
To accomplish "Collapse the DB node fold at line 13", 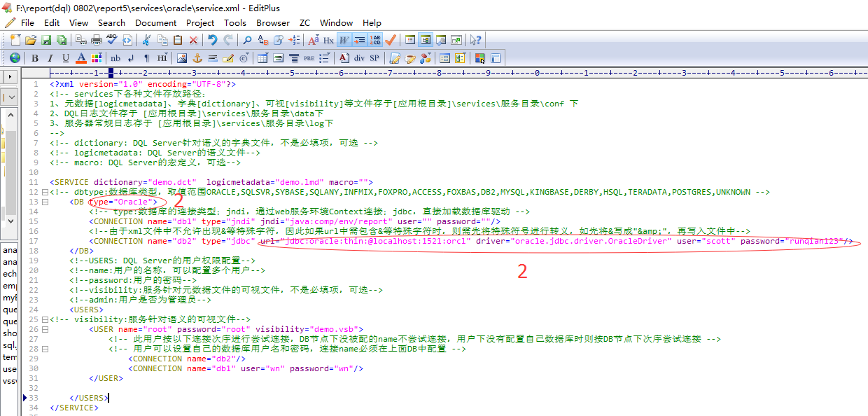I will (45, 202).
